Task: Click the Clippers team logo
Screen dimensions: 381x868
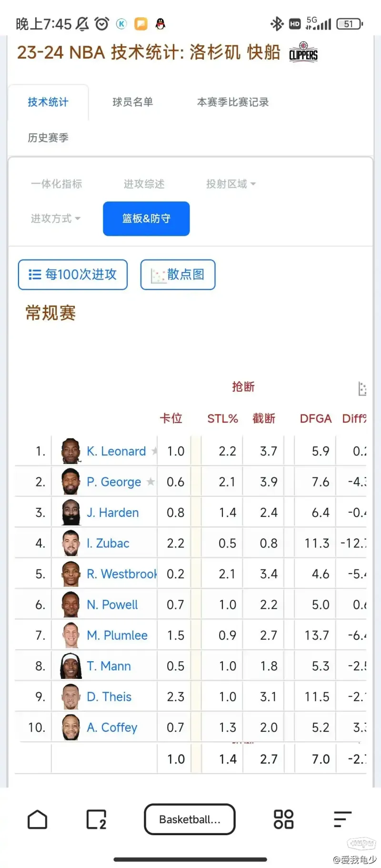Action: (303, 52)
